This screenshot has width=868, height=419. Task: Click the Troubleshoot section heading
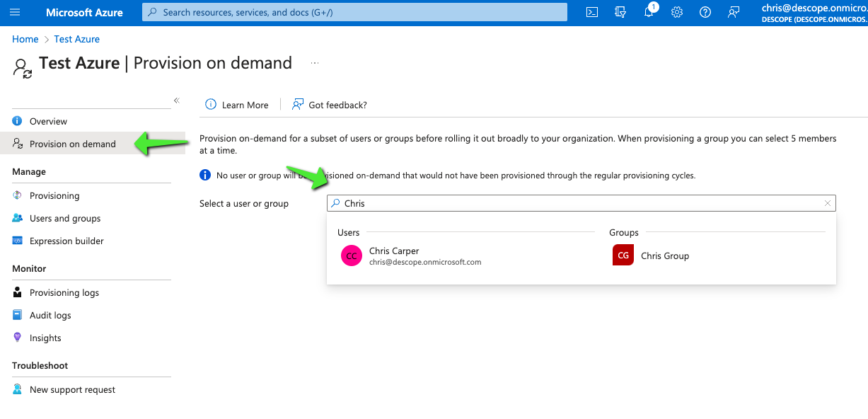[x=40, y=365]
